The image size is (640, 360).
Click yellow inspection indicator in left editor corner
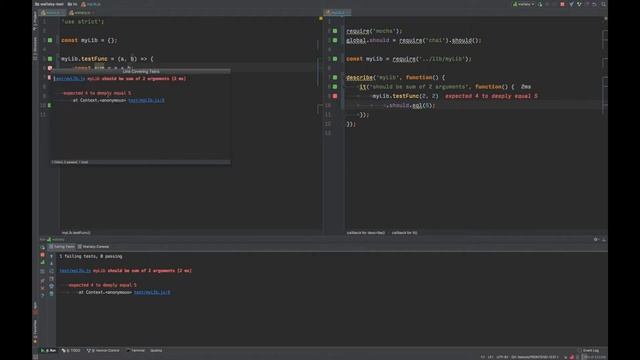click(320, 18)
